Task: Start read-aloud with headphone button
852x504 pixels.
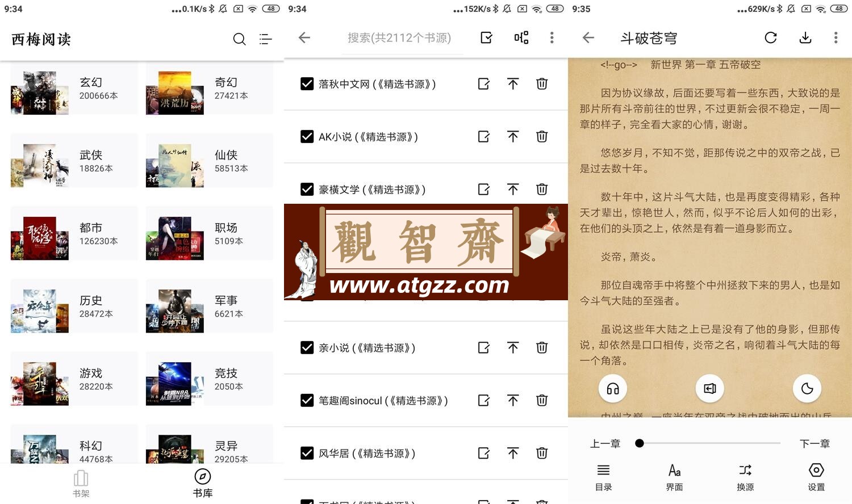Action: [x=613, y=389]
